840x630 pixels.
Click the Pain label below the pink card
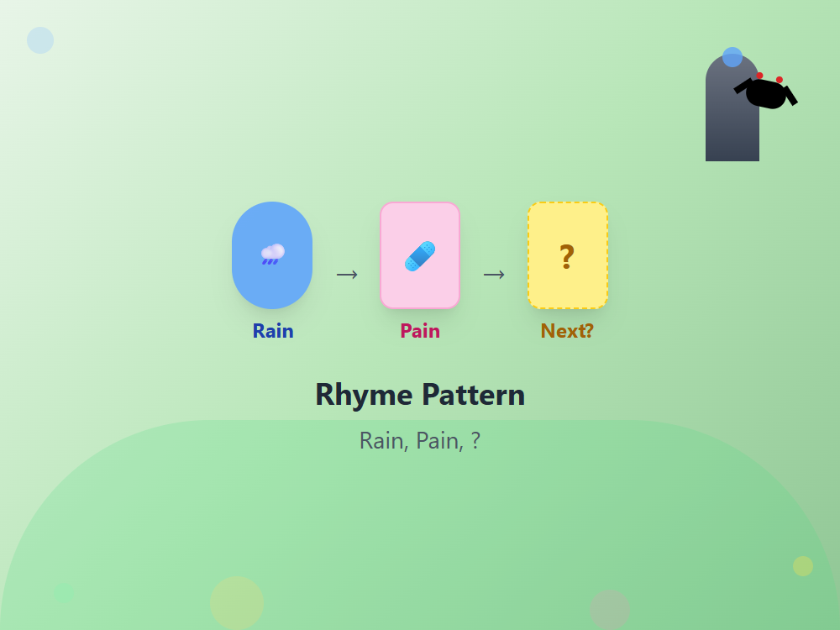(x=420, y=331)
